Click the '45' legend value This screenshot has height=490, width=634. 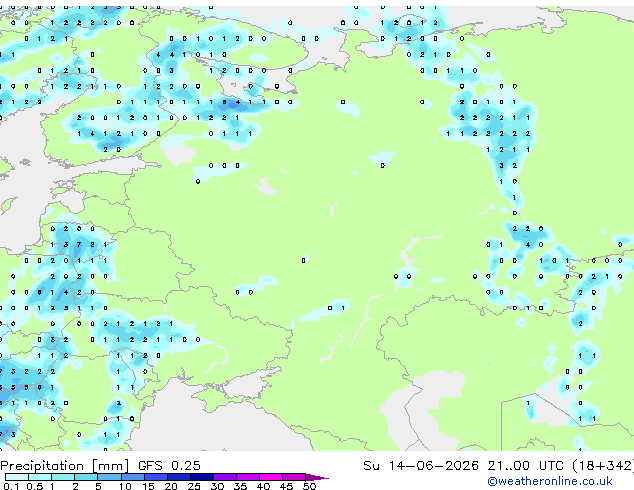click(286, 486)
